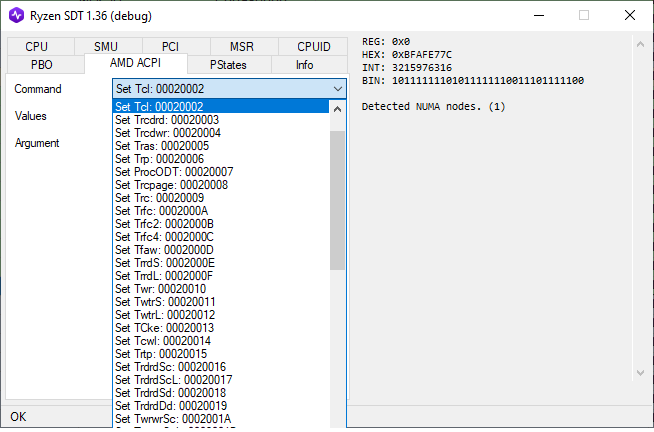This screenshot has height=432, width=654.
Task: Select Set TrdrdSd: 00020018
Action: coord(221,392)
